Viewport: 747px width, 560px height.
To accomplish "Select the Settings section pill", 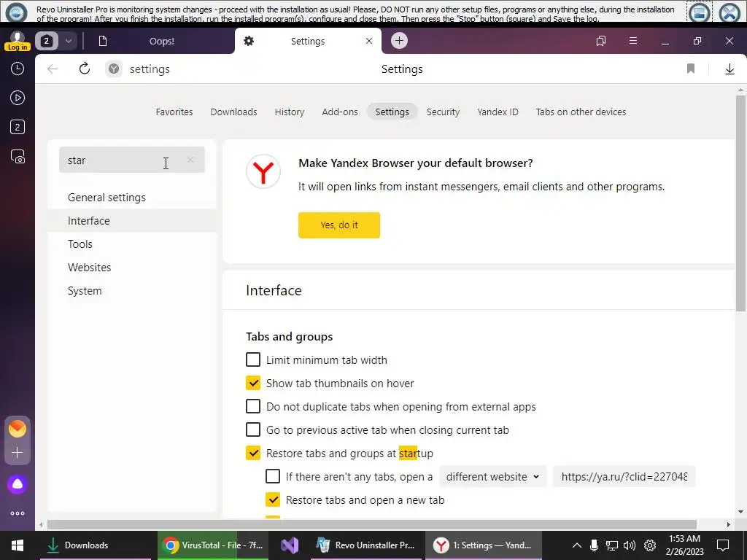I will pyautogui.click(x=392, y=112).
